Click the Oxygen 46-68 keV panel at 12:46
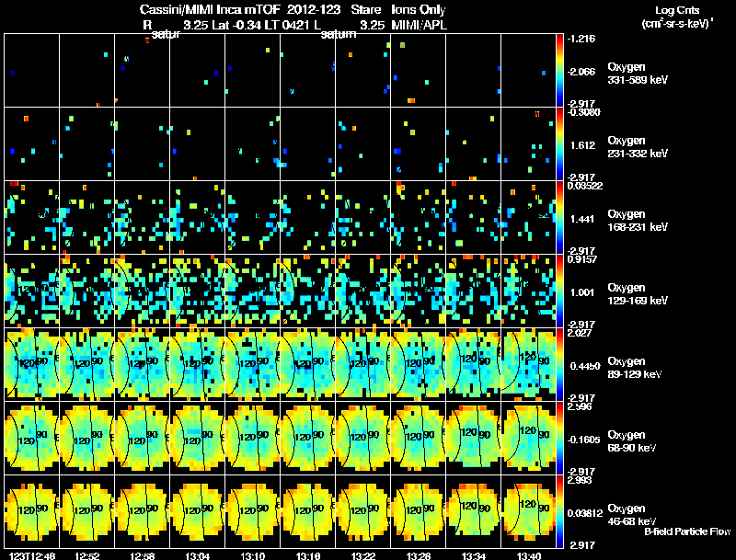 [x=32, y=511]
